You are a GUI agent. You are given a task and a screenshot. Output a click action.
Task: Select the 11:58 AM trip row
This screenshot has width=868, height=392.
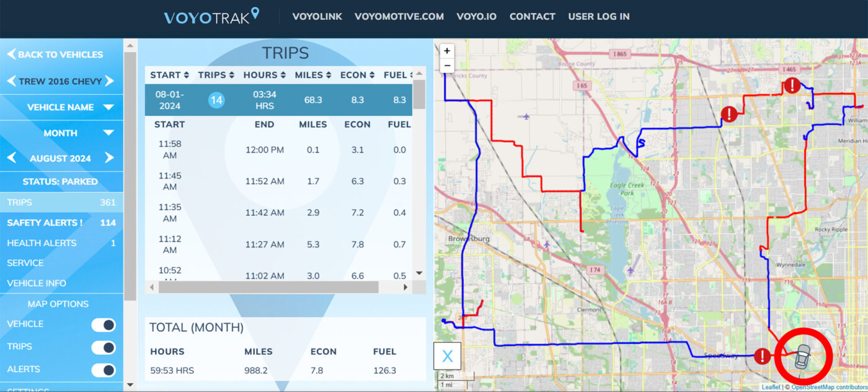point(279,150)
